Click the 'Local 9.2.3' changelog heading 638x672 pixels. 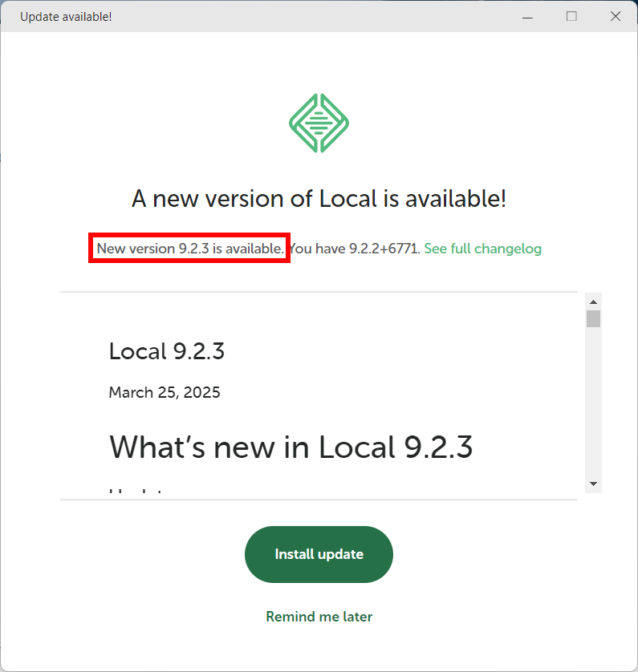point(167,351)
